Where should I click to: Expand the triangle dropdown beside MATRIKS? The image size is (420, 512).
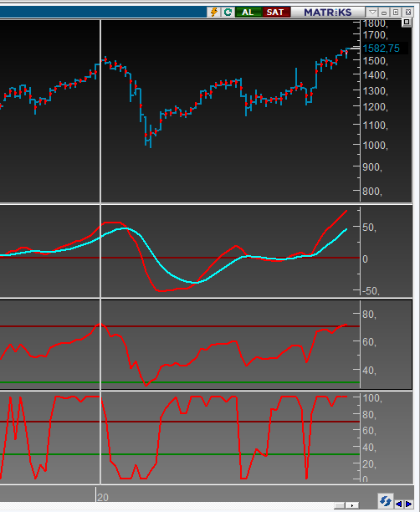click(x=372, y=13)
